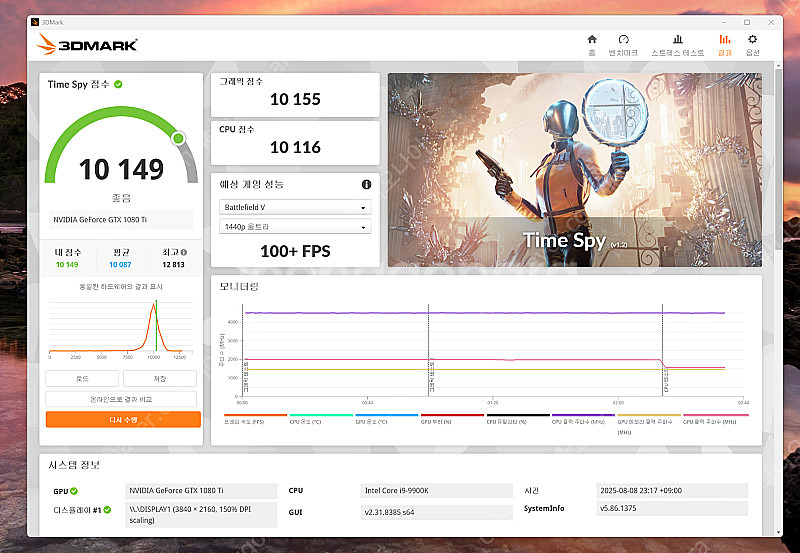
Task: Click the 100+ FPS estimate text
Action: tap(295, 251)
